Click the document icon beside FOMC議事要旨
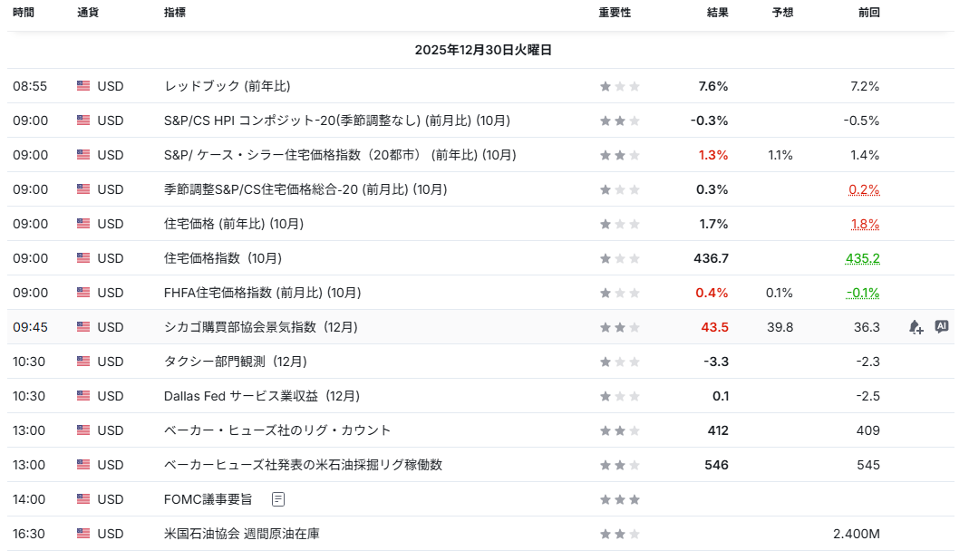 278,499
